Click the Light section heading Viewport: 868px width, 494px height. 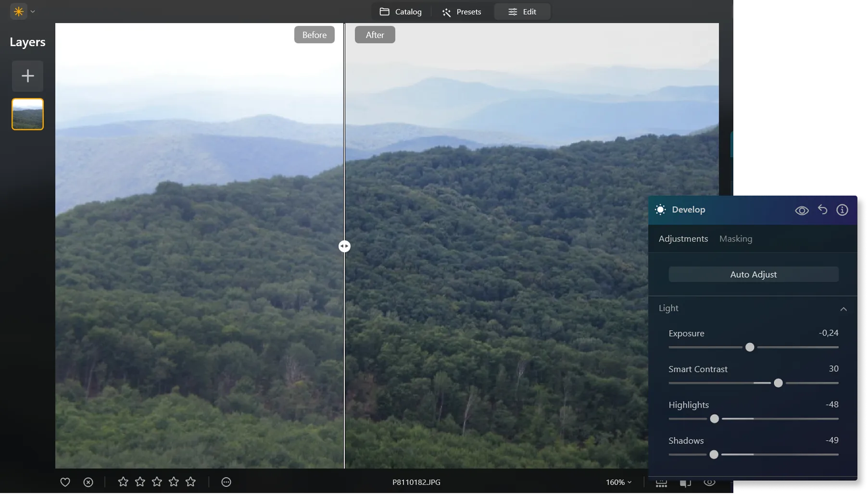click(x=668, y=308)
